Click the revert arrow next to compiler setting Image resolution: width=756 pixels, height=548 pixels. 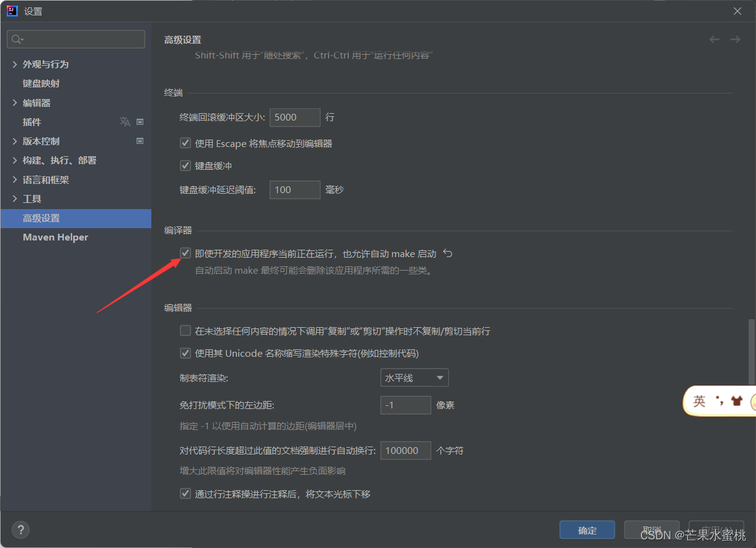tap(447, 253)
